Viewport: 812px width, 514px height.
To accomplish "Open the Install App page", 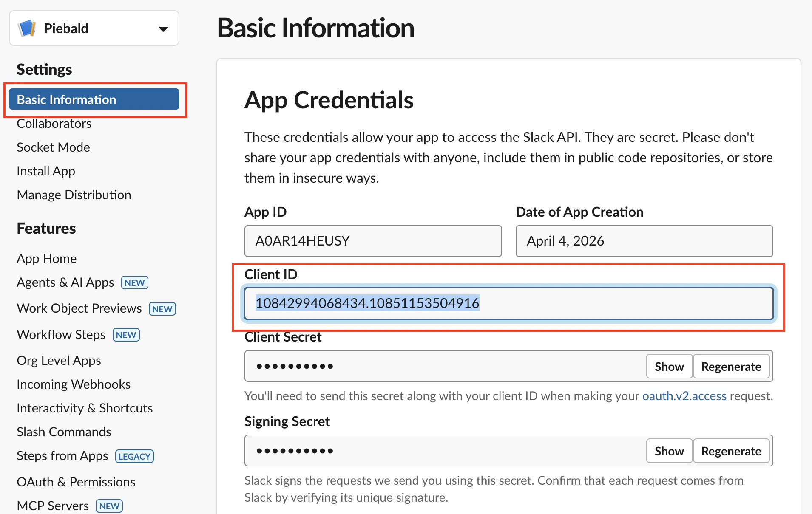I will click(x=46, y=171).
